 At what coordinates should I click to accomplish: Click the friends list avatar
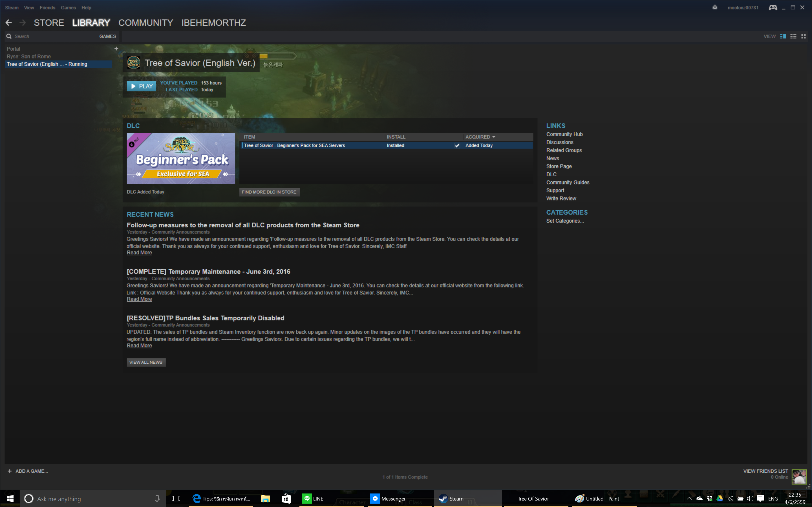coord(799,477)
